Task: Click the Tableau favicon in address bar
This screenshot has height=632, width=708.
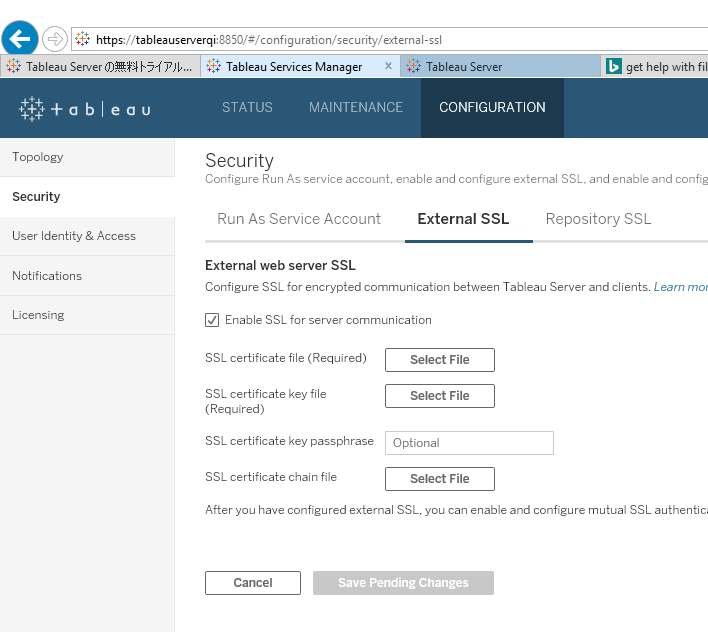Action: click(83, 39)
